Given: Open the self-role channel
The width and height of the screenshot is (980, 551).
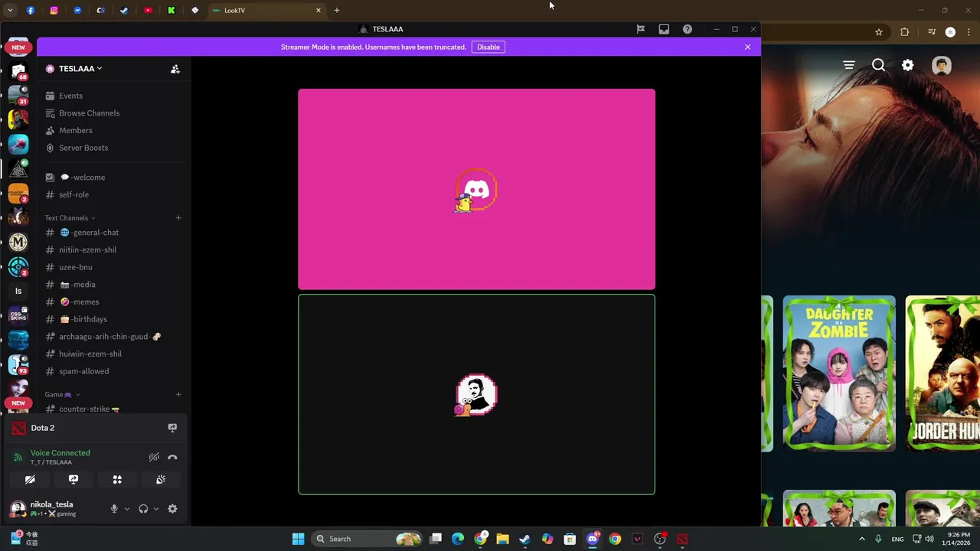Looking at the screenshot, I should [x=113, y=194].
